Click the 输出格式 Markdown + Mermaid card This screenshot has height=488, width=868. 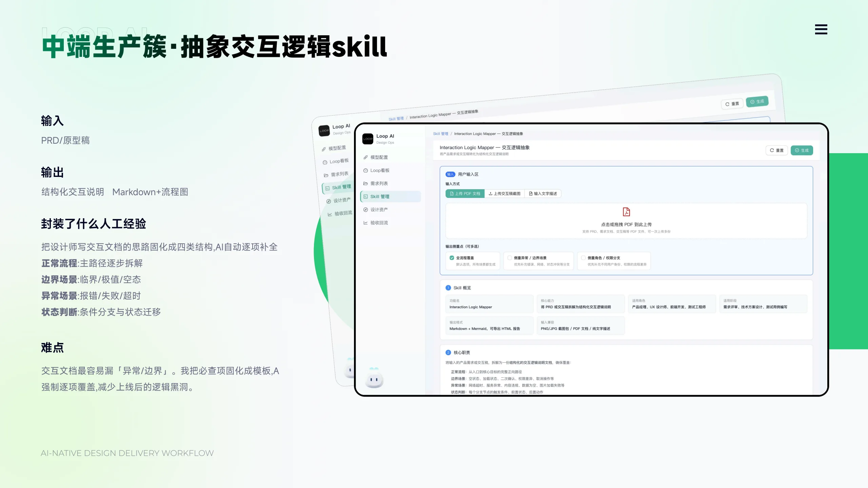[x=489, y=326]
